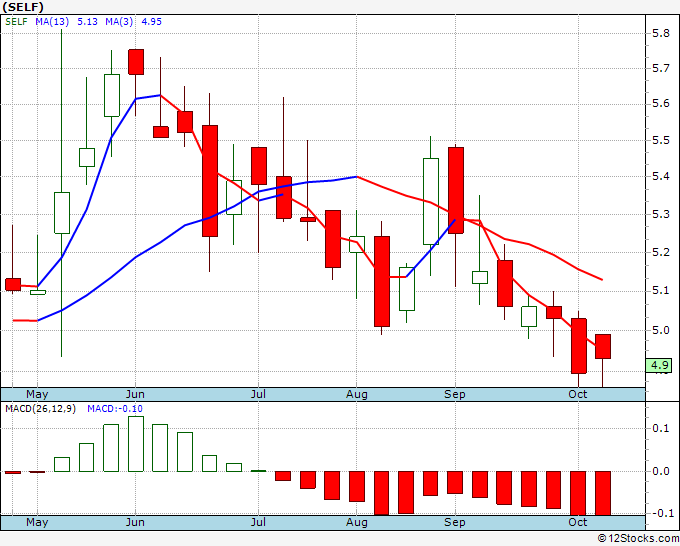Click Jul on the price chart axis

pyautogui.click(x=258, y=394)
